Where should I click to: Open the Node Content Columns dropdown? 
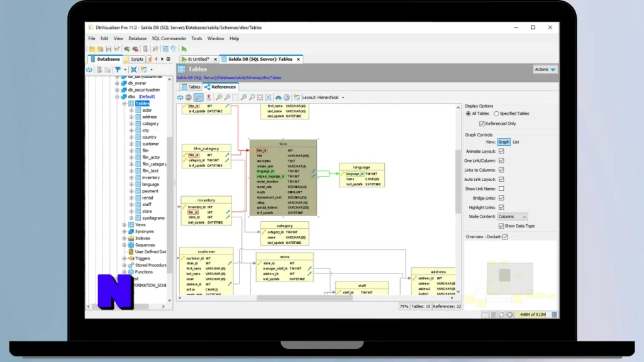512,217
